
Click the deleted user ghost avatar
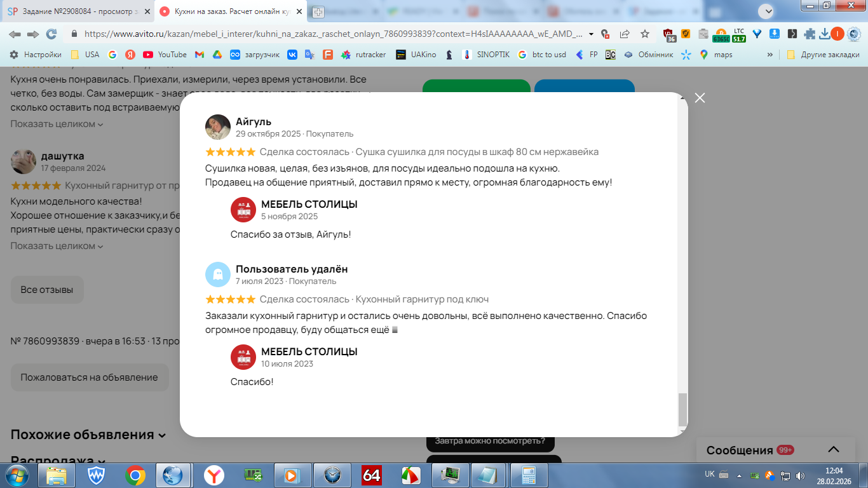tap(217, 274)
